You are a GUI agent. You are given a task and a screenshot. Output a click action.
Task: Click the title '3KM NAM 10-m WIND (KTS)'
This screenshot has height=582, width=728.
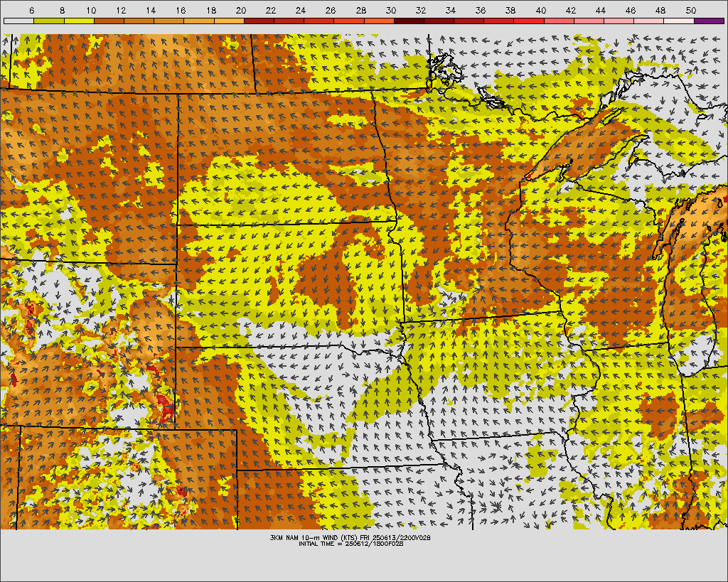coord(314,537)
